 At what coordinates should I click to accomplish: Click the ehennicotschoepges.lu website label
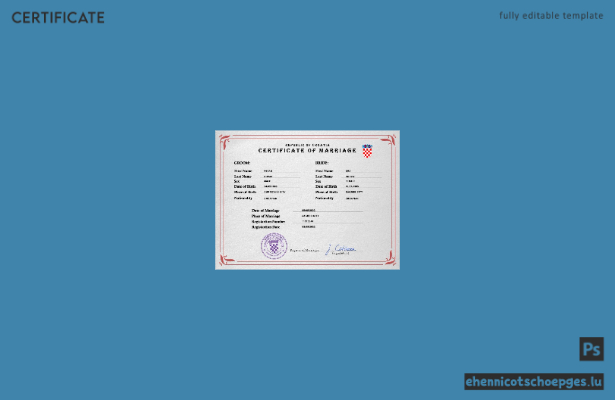[534, 382]
